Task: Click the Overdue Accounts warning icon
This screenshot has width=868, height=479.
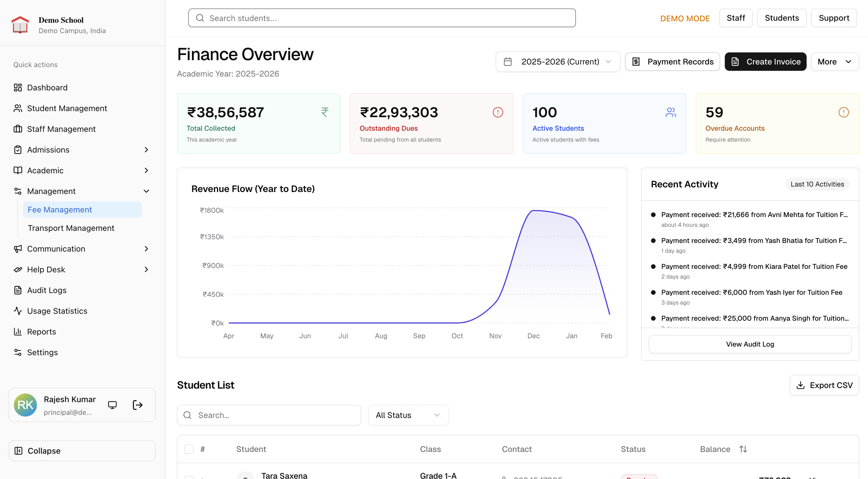Action: [x=844, y=112]
